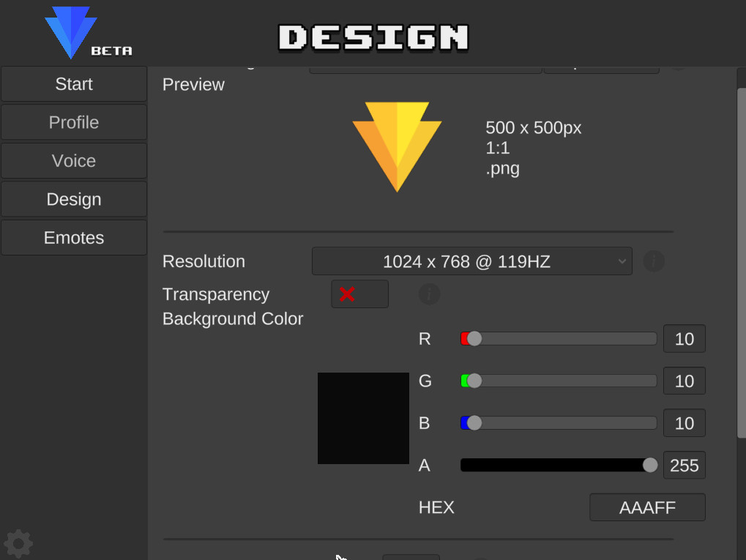The width and height of the screenshot is (746, 560).
Task: Click the yellow logo preview image
Action: point(397,145)
